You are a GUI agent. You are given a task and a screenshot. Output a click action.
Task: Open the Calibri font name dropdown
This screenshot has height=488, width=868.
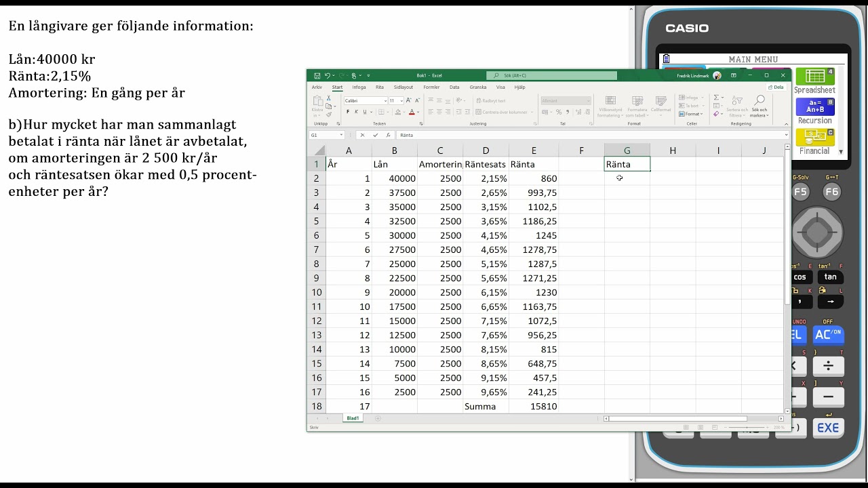[385, 100]
